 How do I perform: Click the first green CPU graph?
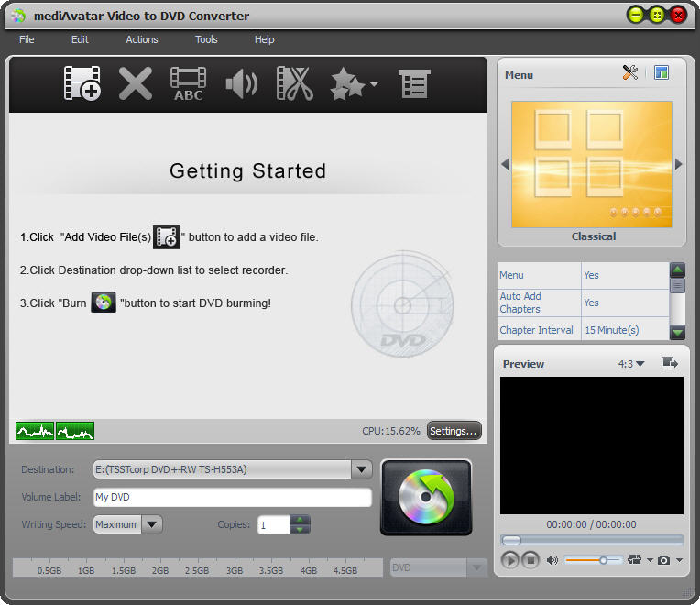coord(35,431)
